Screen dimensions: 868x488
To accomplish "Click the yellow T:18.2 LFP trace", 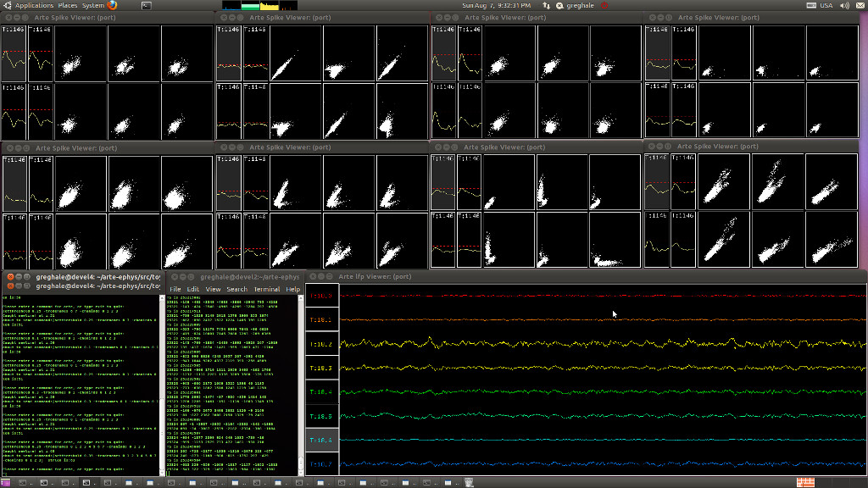I will [x=604, y=344].
